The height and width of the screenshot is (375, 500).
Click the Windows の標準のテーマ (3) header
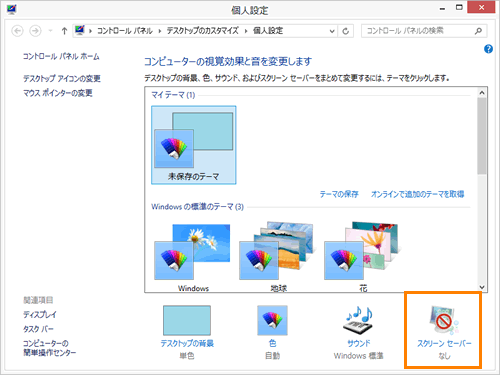(x=197, y=207)
